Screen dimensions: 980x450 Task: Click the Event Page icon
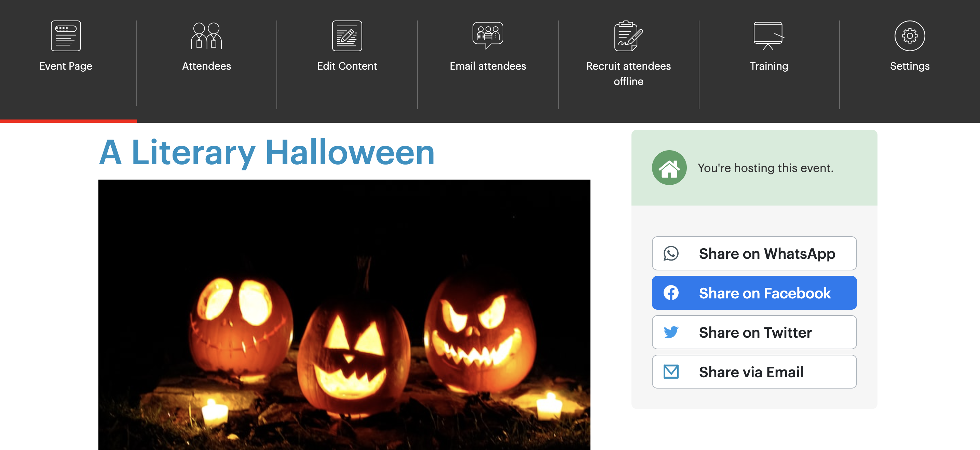[x=66, y=36]
